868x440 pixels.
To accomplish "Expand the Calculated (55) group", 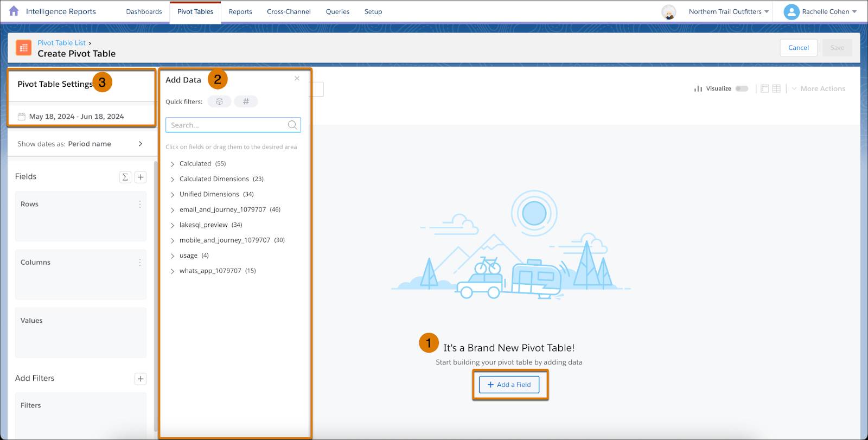I will pos(173,164).
